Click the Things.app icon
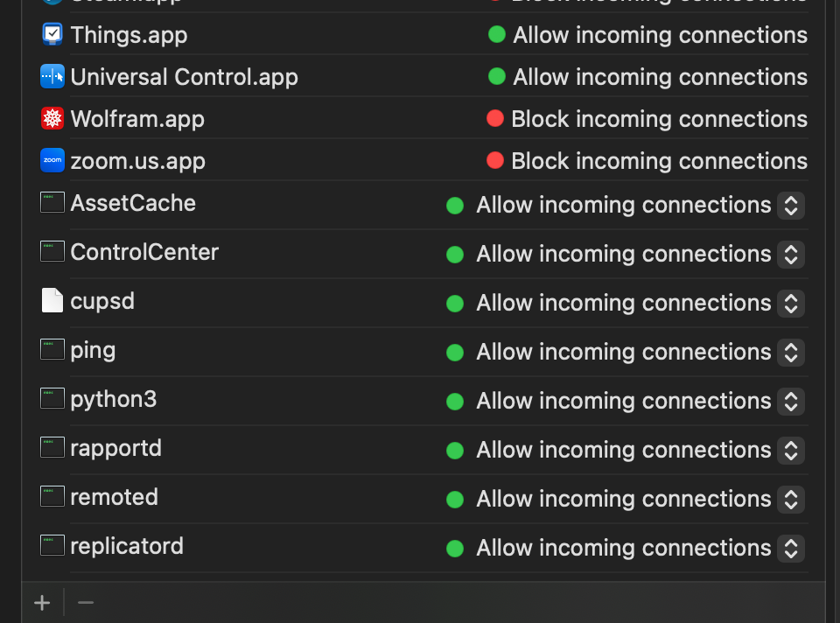 click(52, 35)
